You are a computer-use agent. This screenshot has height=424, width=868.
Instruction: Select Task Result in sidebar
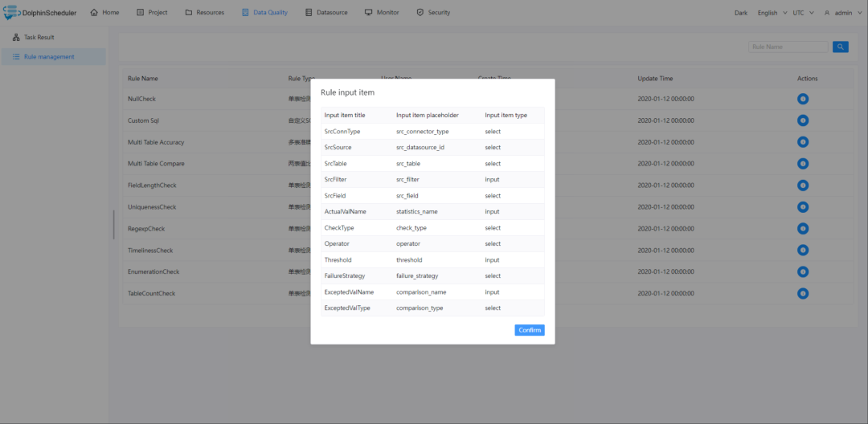39,38
